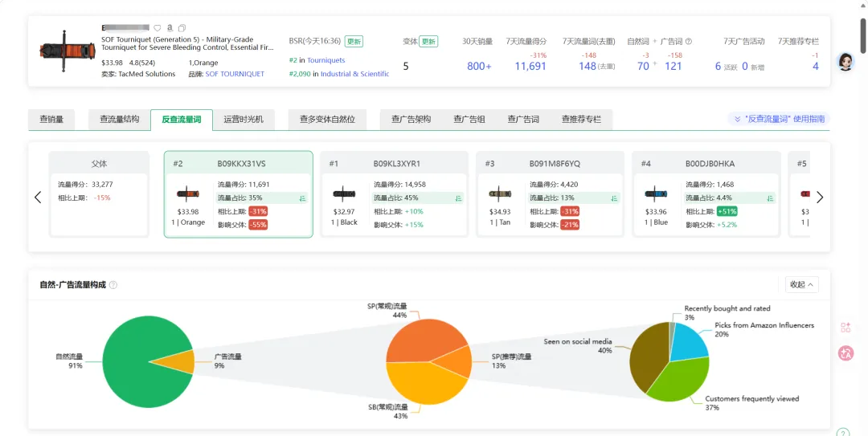Switch to the 查广告架构 tab

click(411, 120)
